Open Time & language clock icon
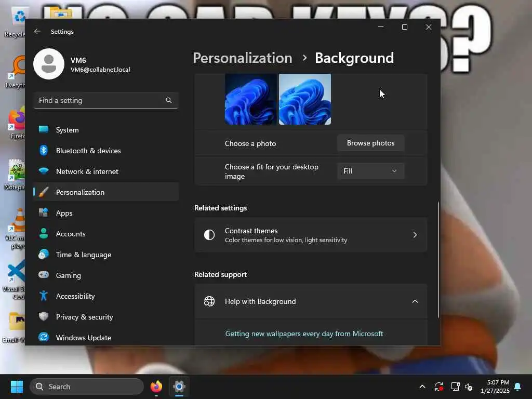 point(44,254)
